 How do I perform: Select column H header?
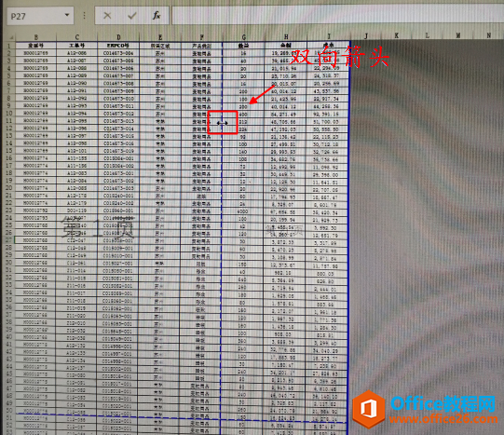[286, 36]
